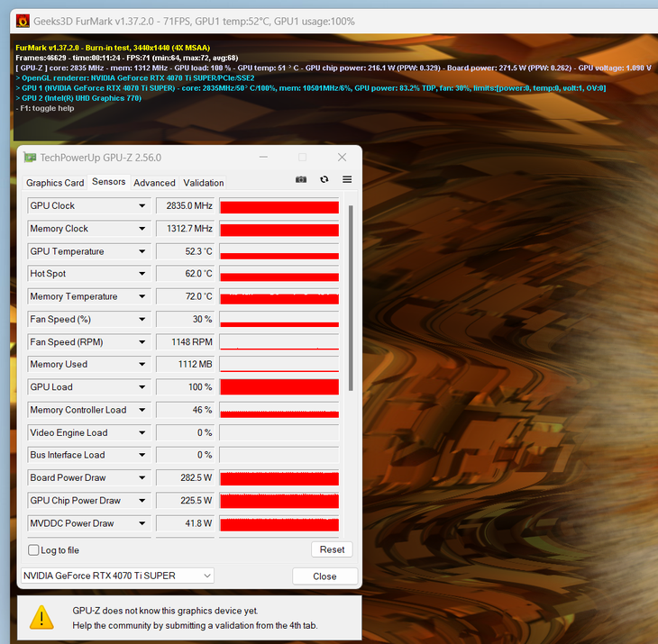658x644 pixels.
Task: Click the yellow warning triangle icon
Action: [41, 618]
